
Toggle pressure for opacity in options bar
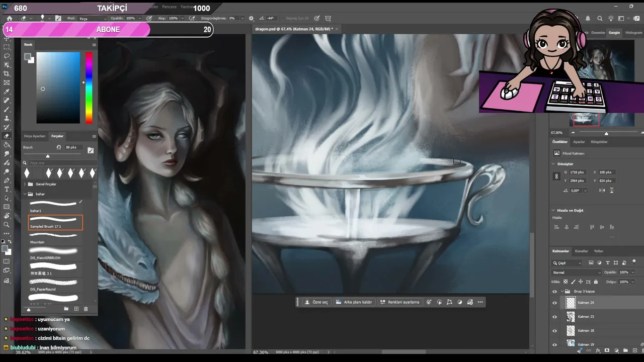pyautogui.click(x=149, y=18)
